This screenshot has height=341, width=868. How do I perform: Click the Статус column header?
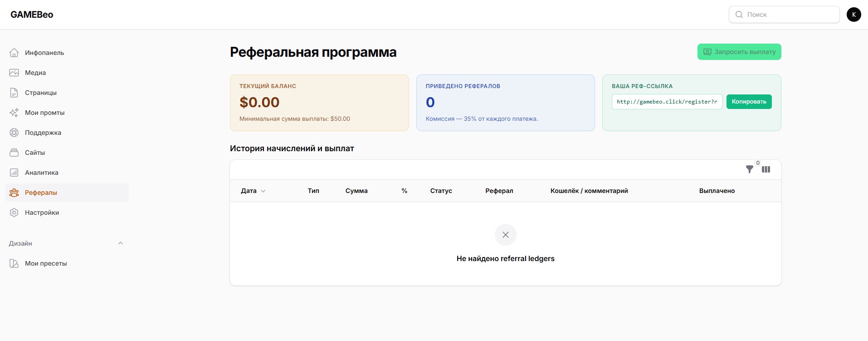click(441, 191)
